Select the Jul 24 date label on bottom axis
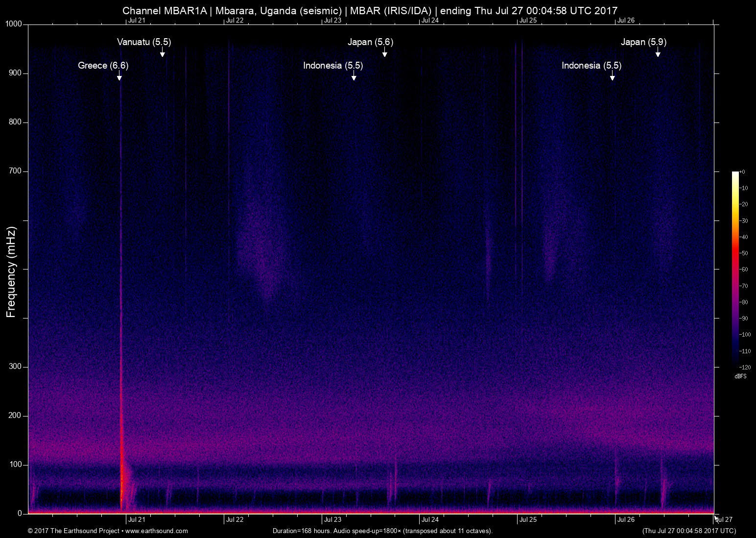 point(431,519)
